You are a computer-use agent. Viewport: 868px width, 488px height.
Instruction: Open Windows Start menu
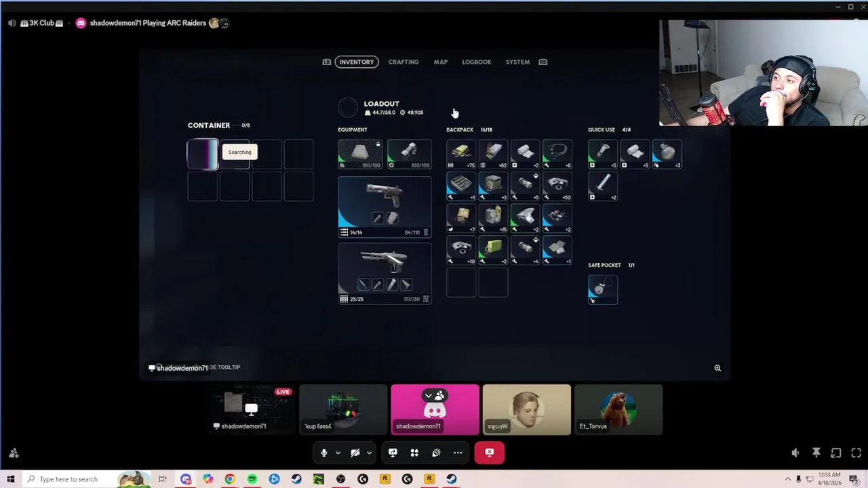coord(11,479)
